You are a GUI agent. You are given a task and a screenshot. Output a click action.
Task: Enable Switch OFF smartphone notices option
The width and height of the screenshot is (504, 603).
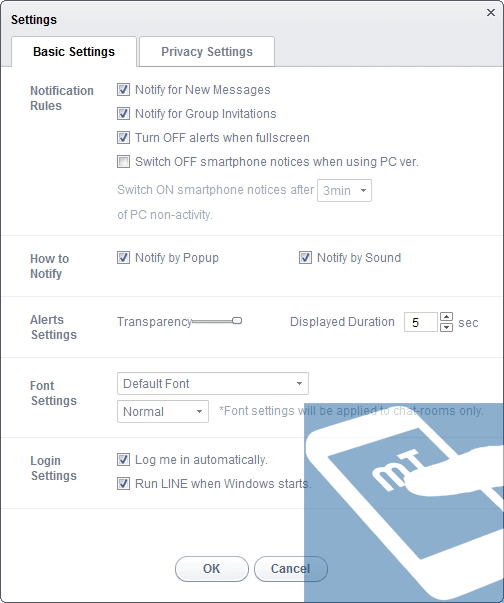(123, 162)
